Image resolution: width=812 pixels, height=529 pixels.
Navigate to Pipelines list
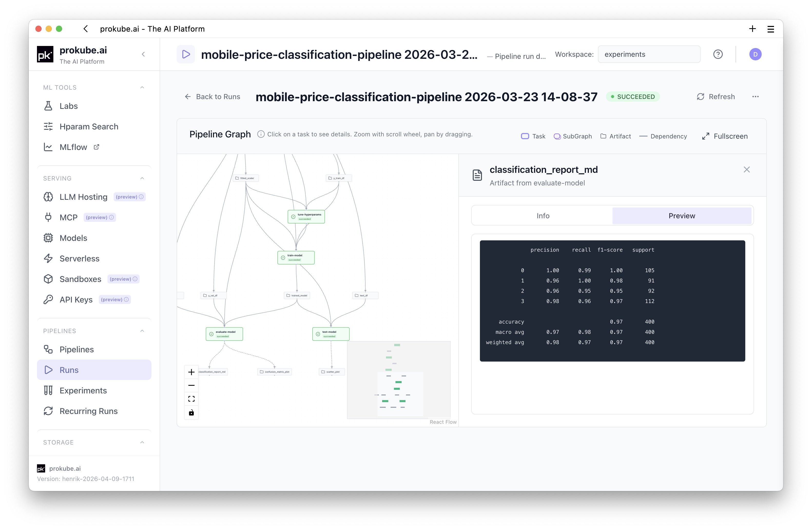(94, 349)
